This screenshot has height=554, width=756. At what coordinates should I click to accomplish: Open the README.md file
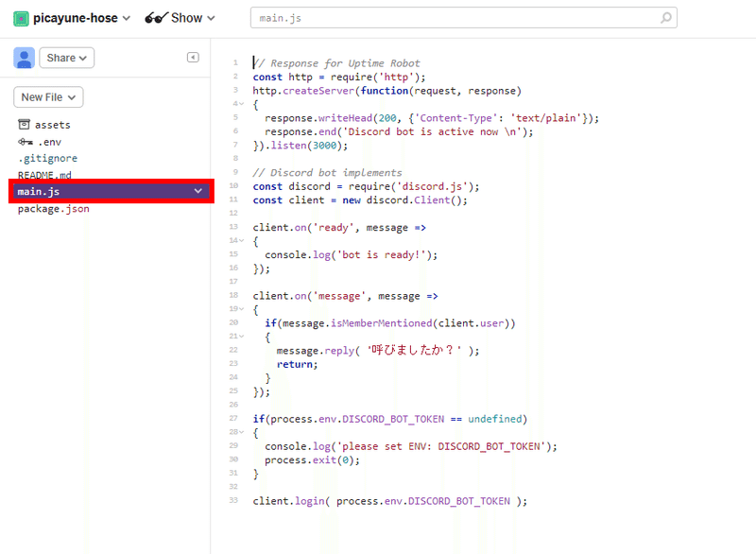44,175
